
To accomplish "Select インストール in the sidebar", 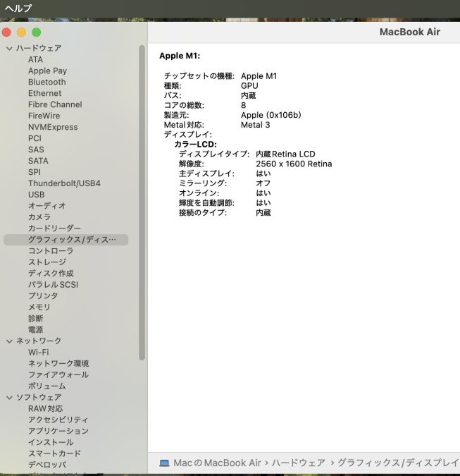I will pyautogui.click(x=51, y=442).
